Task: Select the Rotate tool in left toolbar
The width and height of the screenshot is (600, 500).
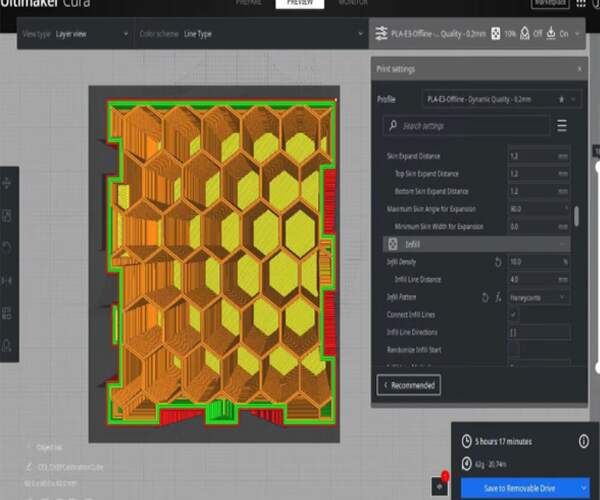Action: [x=7, y=248]
